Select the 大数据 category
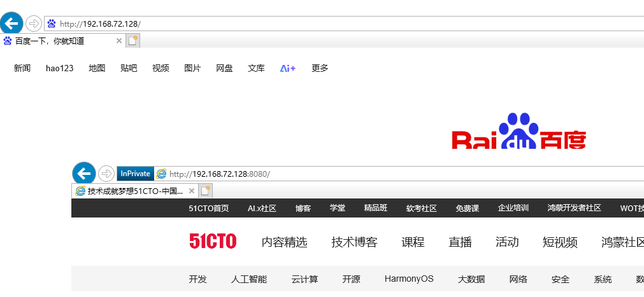Viewport: 644px width, 297px height. pos(471,279)
